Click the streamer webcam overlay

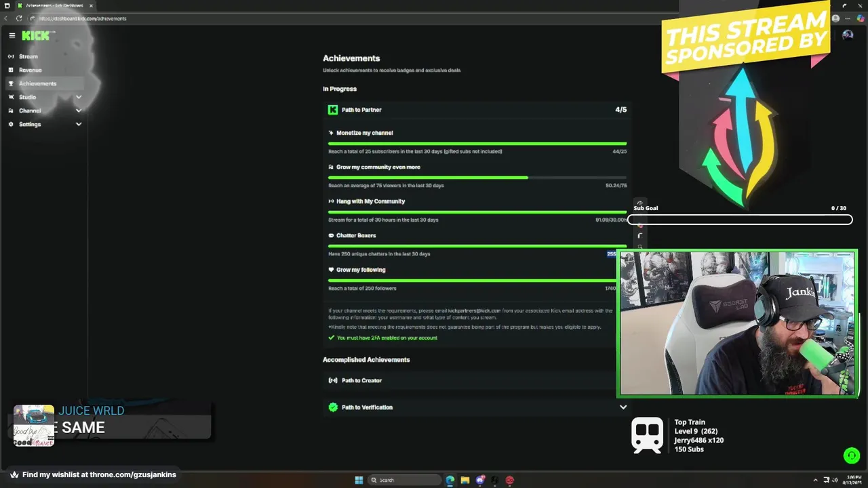coord(737,323)
